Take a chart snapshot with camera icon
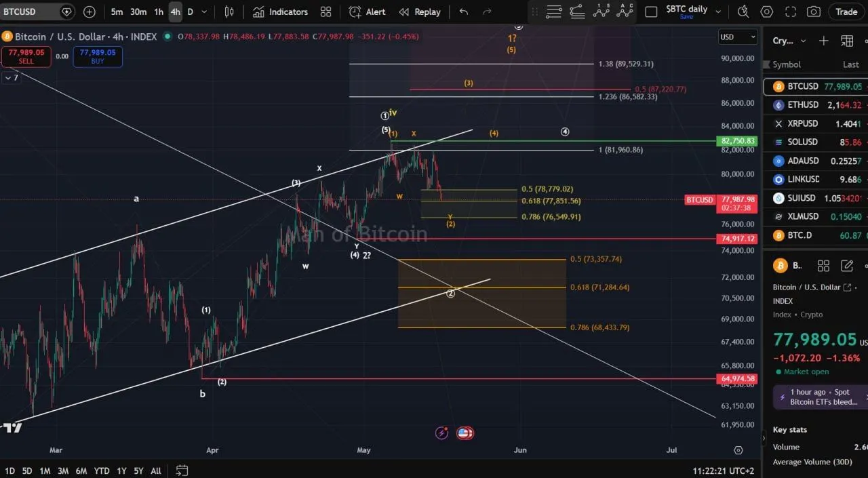 (814, 12)
